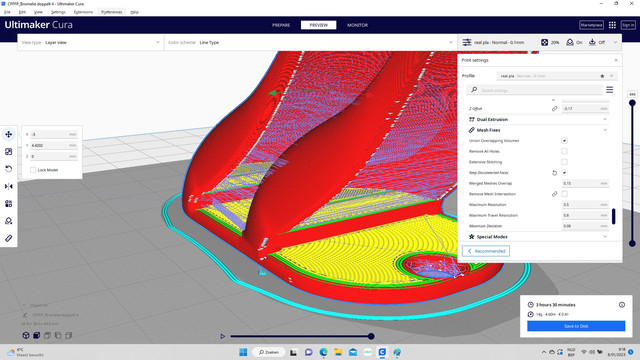Viewport: 640px width, 360px height.
Task: Select the Move tool
Action: [9, 134]
